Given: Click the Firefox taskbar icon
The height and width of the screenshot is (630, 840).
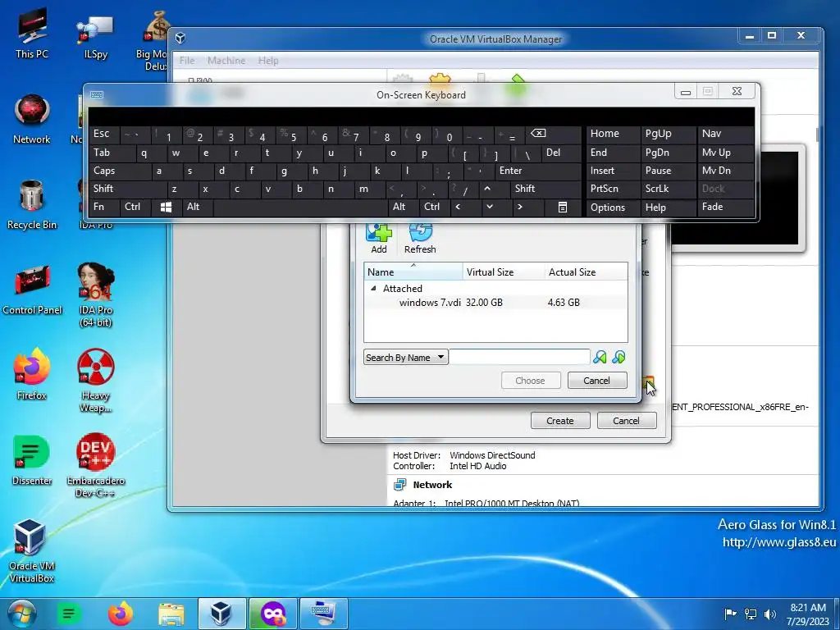Looking at the screenshot, I should click(x=120, y=614).
